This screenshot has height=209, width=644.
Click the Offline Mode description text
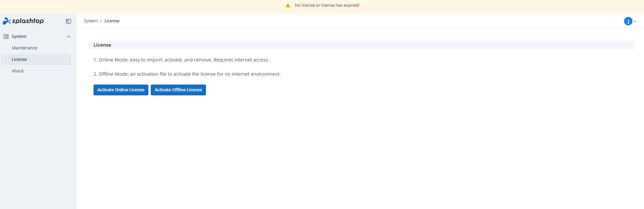click(x=187, y=74)
